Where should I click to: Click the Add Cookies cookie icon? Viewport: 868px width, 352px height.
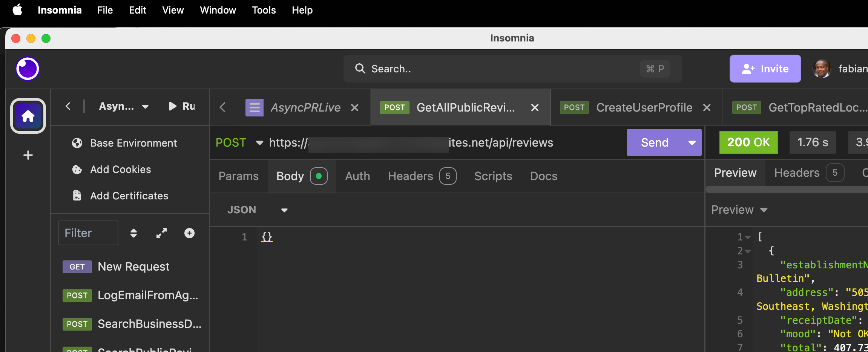(x=77, y=170)
